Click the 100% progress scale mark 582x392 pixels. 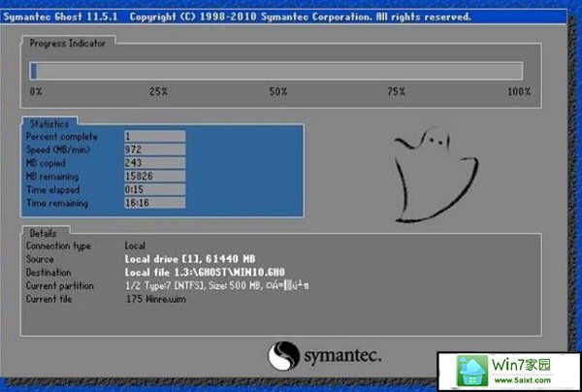[x=519, y=91]
